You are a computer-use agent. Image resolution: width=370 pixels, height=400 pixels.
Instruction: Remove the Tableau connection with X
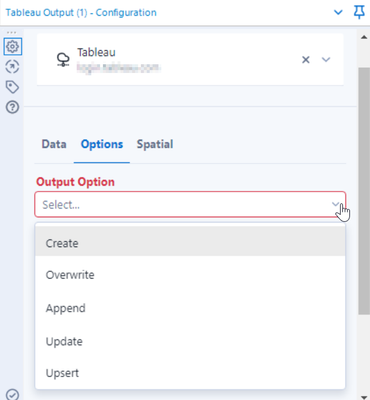pos(306,60)
